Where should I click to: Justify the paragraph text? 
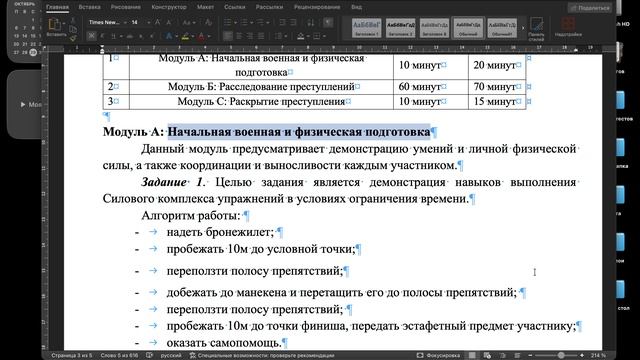tap(260, 36)
